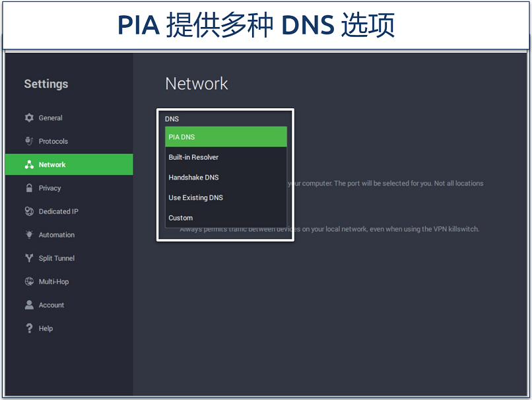The height and width of the screenshot is (400, 532).
Task: Click the Network page heading
Action: coord(197,84)
